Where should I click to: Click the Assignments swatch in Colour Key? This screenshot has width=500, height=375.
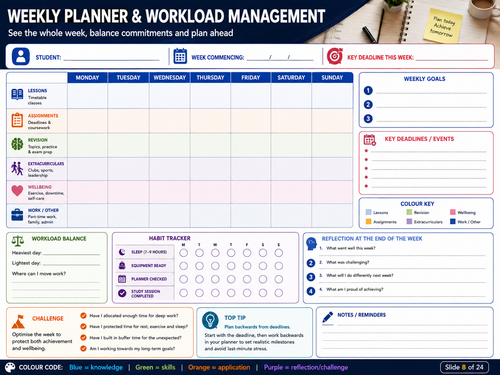[x=368, y=221]
